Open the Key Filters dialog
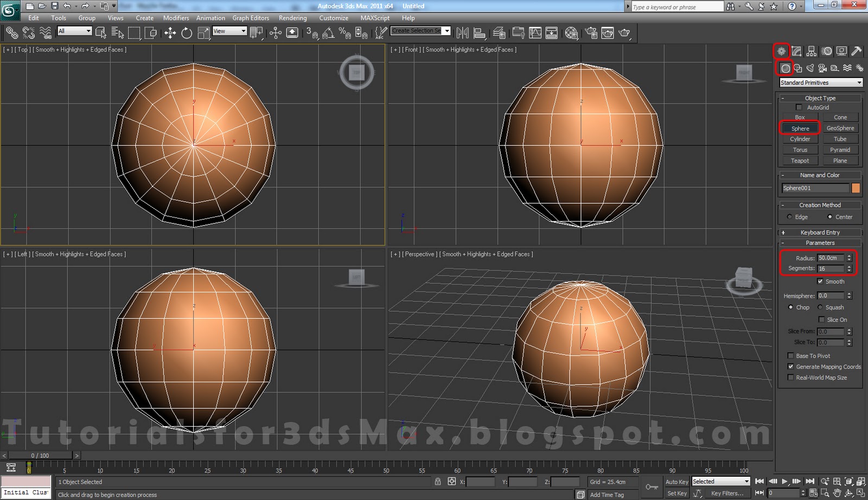This screenshot has height=500, width=868. point(727,493)
